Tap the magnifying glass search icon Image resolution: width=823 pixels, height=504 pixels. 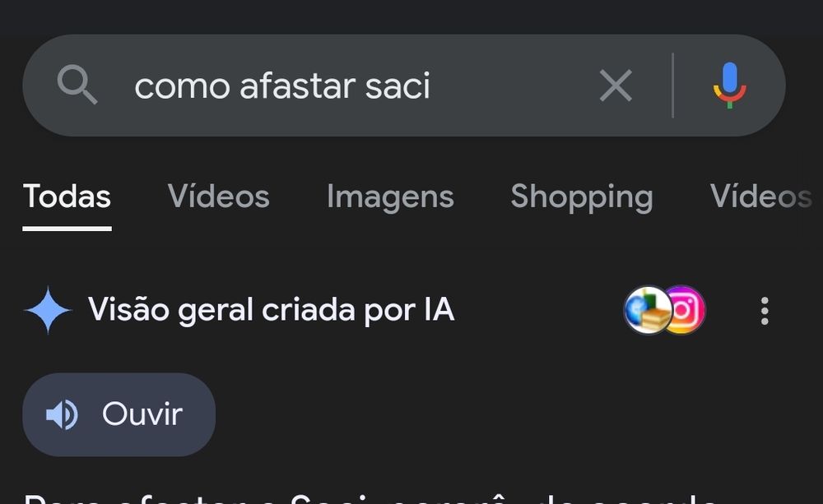click(77, 85)
